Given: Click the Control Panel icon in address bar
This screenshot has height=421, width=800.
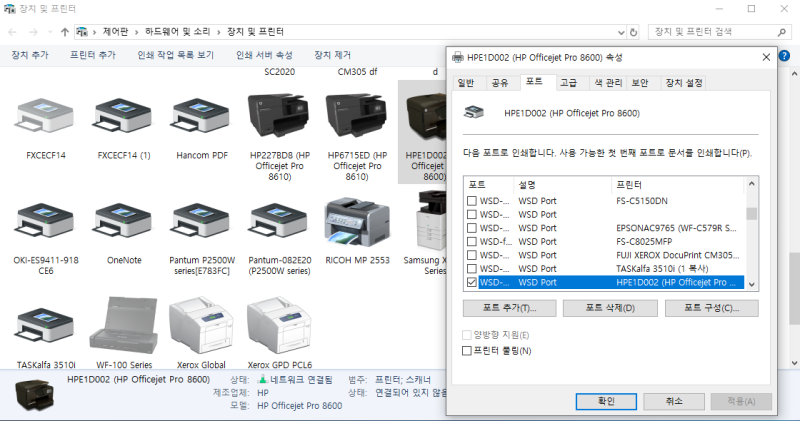Looking at the screenshot, I should pos(82,32).
